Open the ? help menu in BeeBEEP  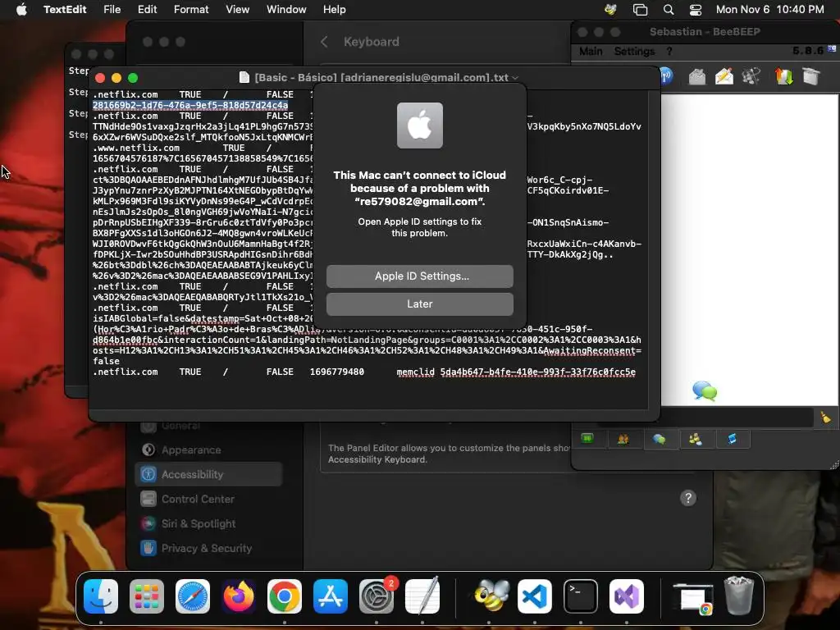click(x=669, y=51)
